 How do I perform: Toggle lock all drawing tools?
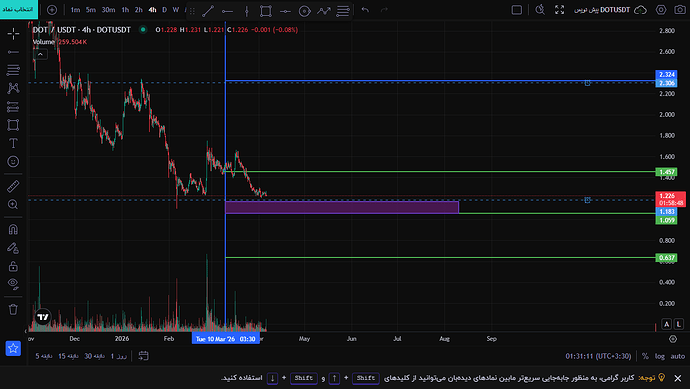click(13, 266)
